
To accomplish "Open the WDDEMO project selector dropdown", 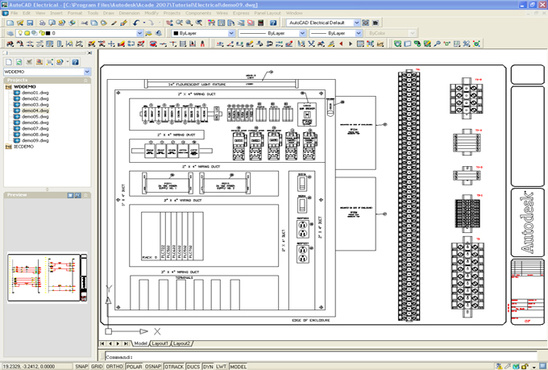I will click(87, 72).
